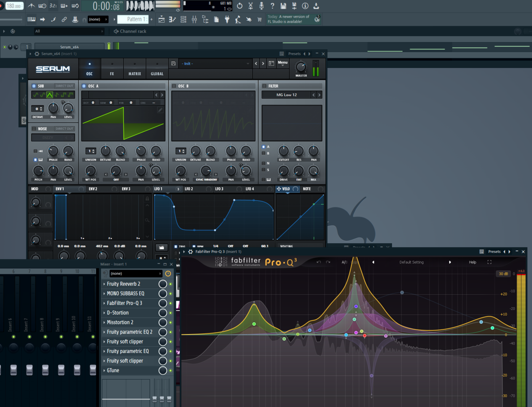This screenshot has height=407, width=532.
Task: Click Serum preset save floppy icon
Action: tap(173, 63)
